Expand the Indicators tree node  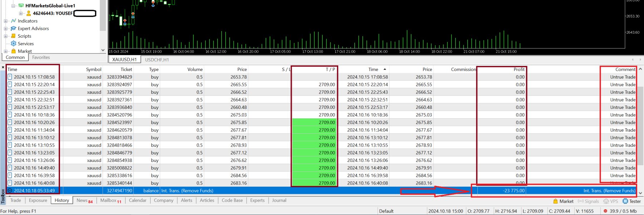(x=6, y=21)
